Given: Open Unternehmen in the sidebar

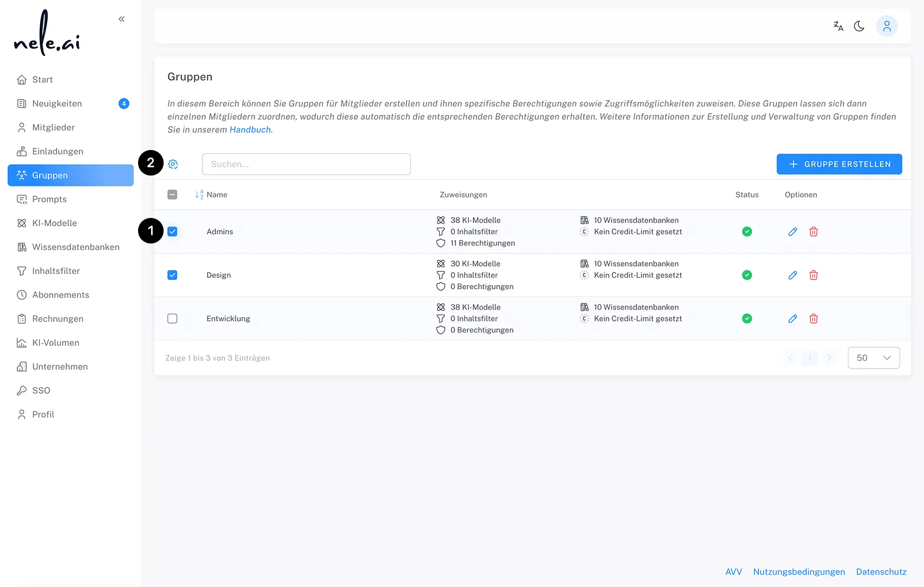Looking at the screenshot, I should [71, 366].
